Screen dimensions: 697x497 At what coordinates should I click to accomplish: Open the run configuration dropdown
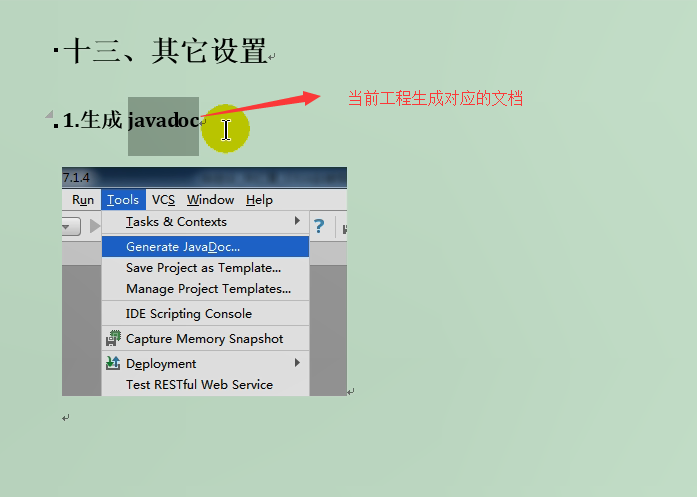(71, 227)
